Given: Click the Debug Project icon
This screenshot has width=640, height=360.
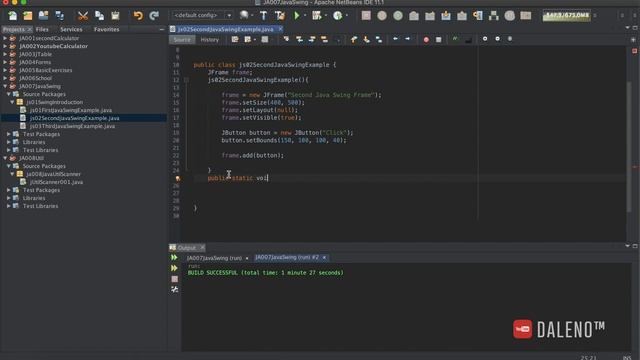Looking at the screenshot, I should click(316, 16).
